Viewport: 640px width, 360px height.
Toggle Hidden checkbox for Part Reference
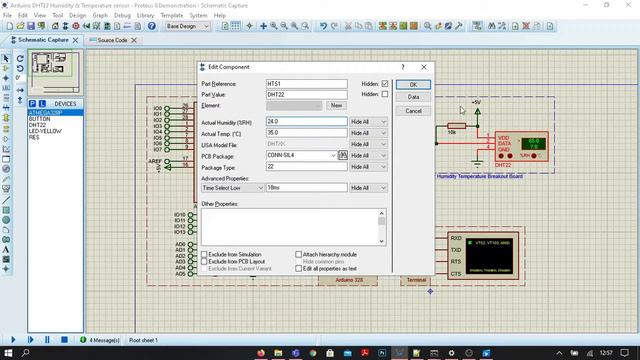pos(384,84)
